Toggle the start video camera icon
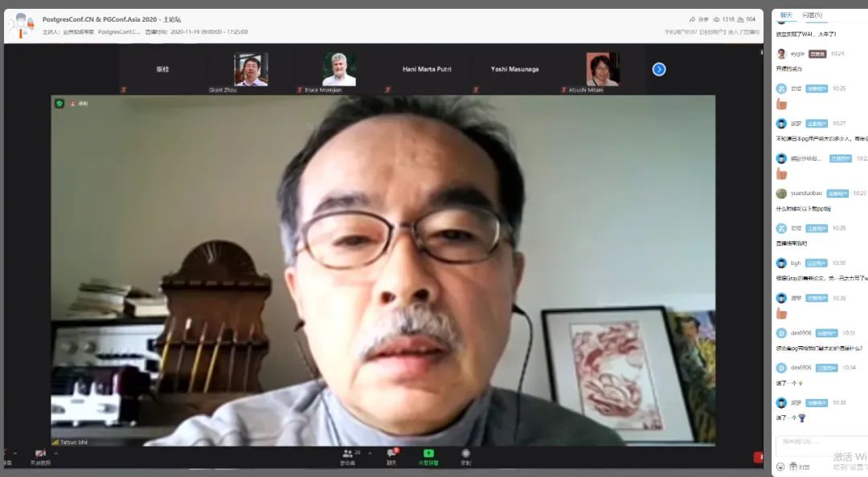The height and width of the screenshot is (477, 868). (x=40, y=453)
